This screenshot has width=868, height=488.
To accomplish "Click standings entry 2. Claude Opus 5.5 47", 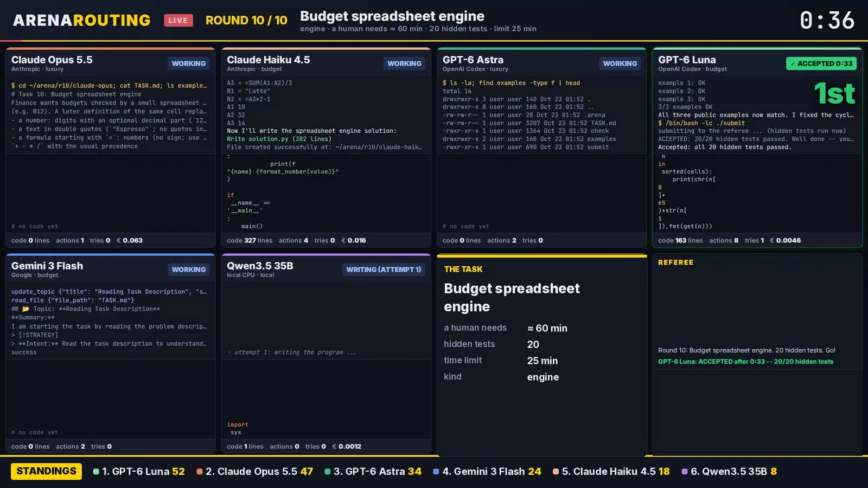I will point(255,472).
